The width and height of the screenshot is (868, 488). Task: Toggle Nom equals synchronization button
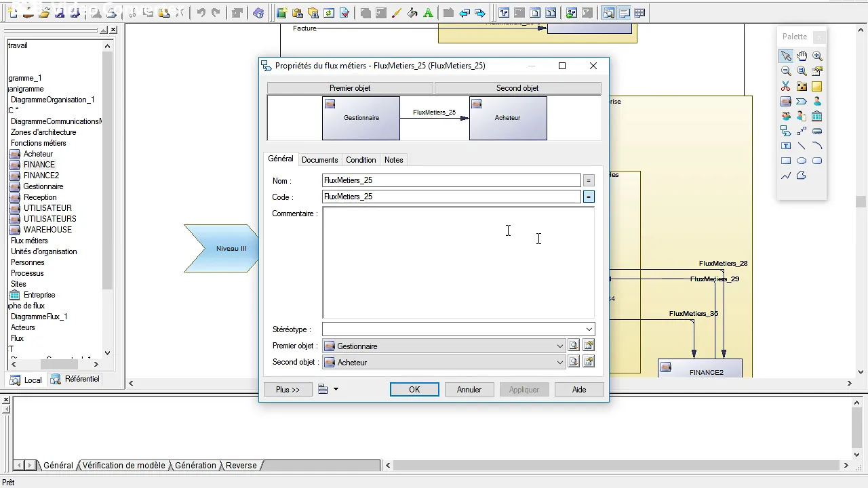pyautogui.click(x=589, y=180)
